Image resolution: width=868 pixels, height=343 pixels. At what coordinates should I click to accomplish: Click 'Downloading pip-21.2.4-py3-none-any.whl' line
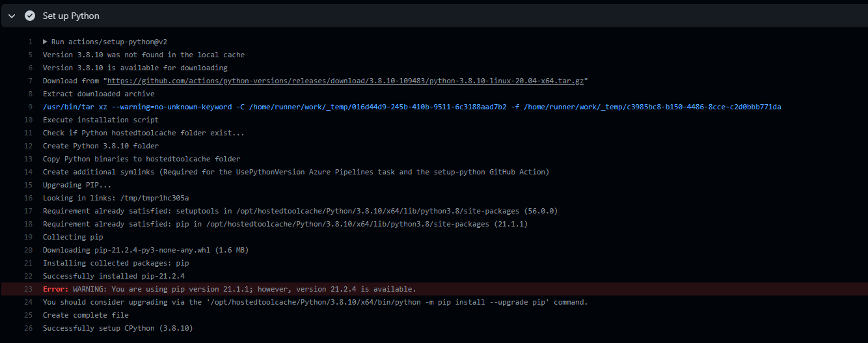pos(146,250)
